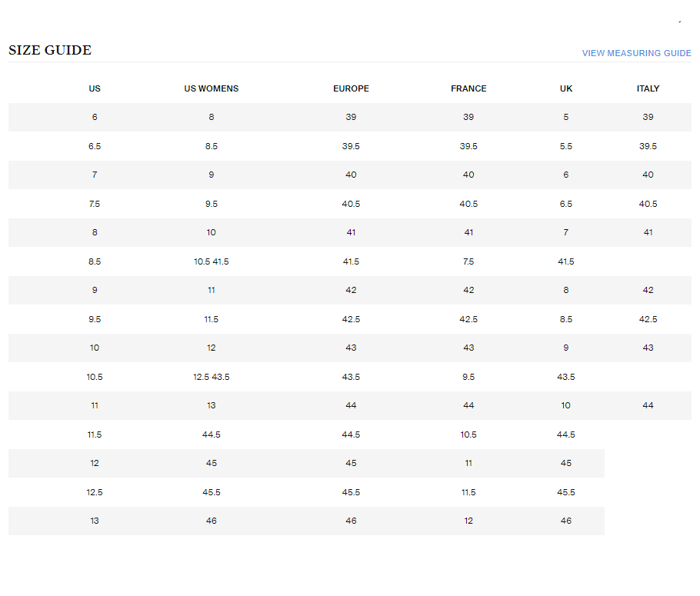Select the UK column header

(566, 88)
